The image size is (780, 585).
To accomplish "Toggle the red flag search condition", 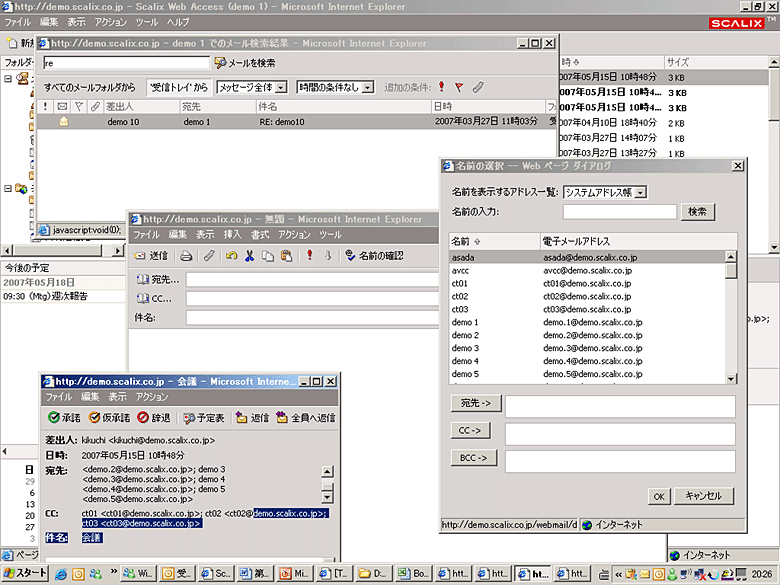I will [459, 87].
